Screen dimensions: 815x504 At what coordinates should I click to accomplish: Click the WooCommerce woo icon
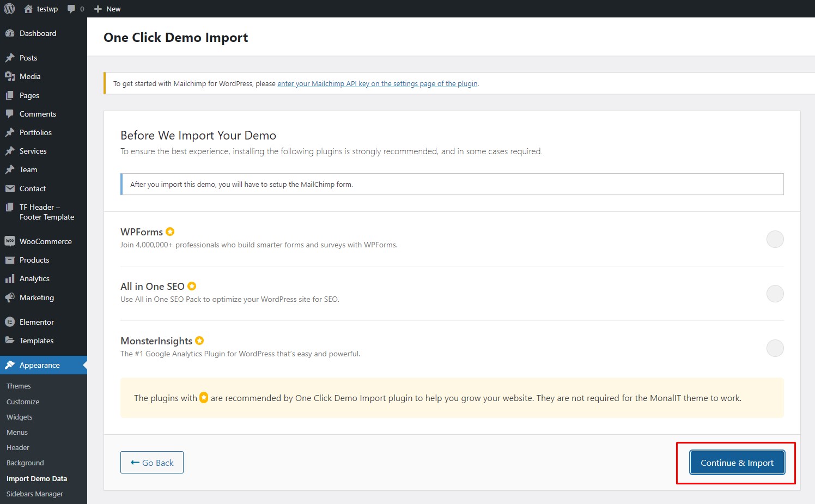point(10,241)
